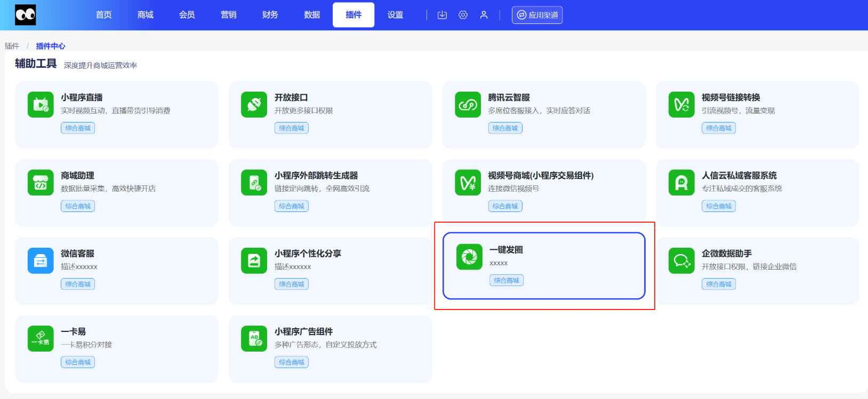Open the user profile icon in header
Viewport: 868px width, 399px height.
[x=484, y=15]
